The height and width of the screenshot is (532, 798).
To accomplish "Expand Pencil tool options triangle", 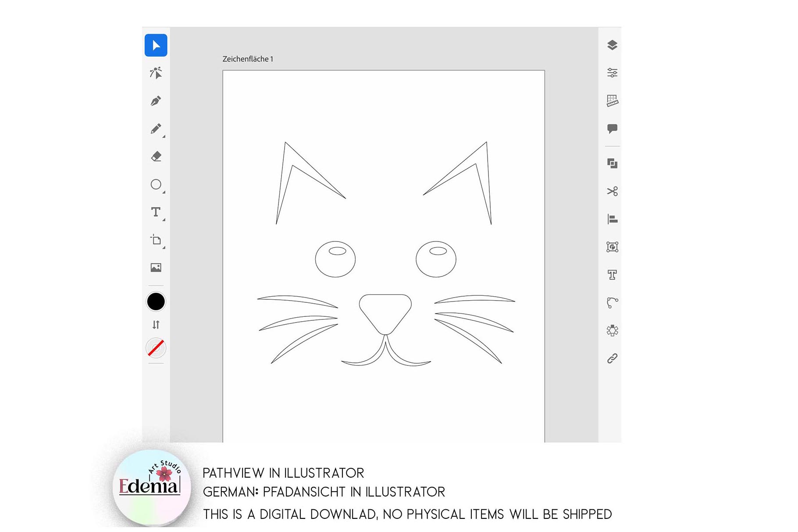I will click(x=164, y=137).
